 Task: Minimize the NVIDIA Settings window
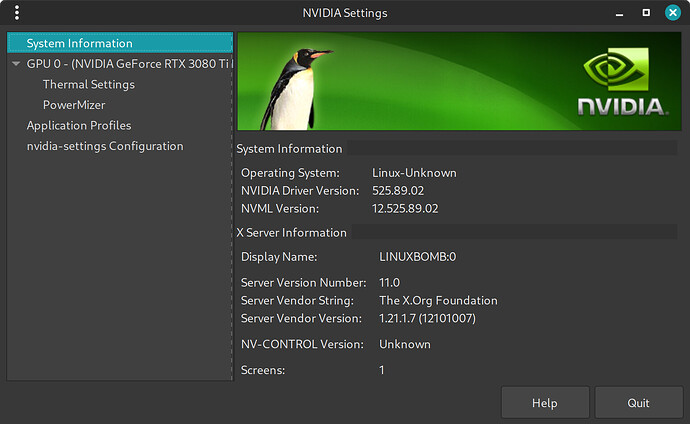pyautogui.click(x=619, y=13)
